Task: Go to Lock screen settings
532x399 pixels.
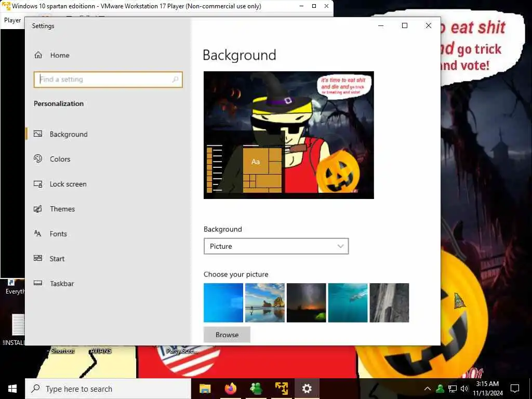Action: (x=60, y=184)
